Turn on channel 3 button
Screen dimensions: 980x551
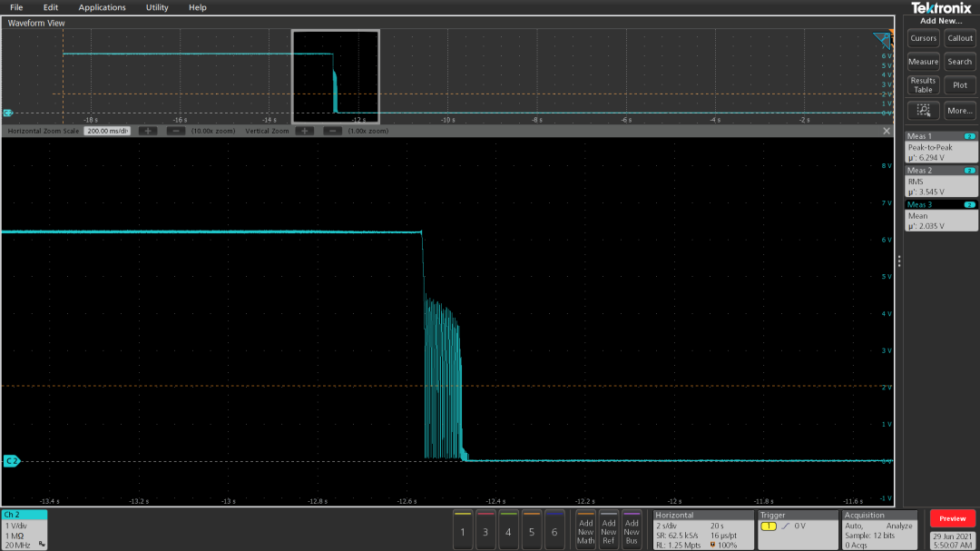click(485, 528)
